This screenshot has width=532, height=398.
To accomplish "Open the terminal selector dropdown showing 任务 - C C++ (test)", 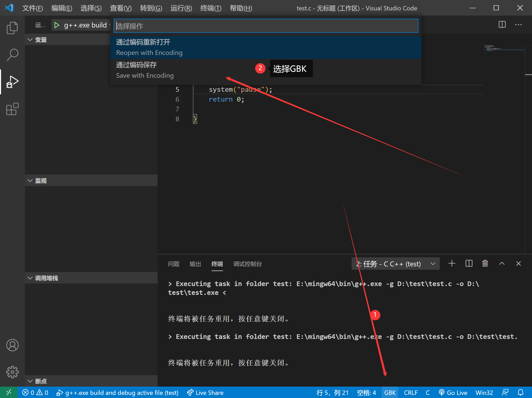I will coord(395,264).
